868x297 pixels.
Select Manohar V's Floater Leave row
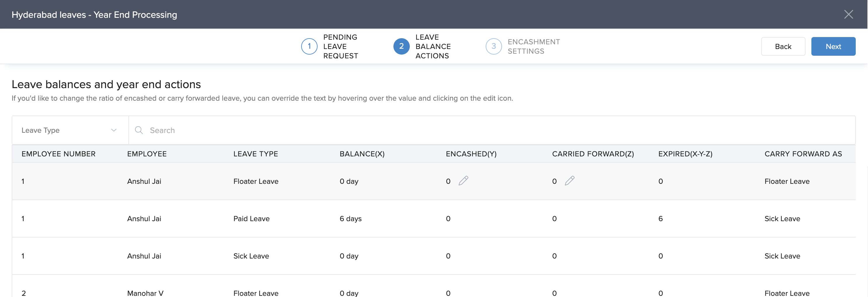click(255, 293)
